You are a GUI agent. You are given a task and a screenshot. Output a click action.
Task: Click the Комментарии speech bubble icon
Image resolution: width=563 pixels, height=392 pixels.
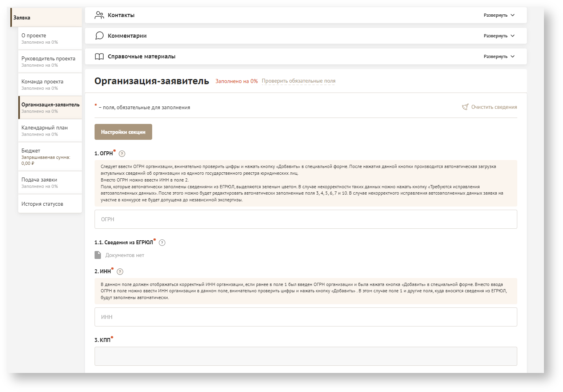(99, 36)
